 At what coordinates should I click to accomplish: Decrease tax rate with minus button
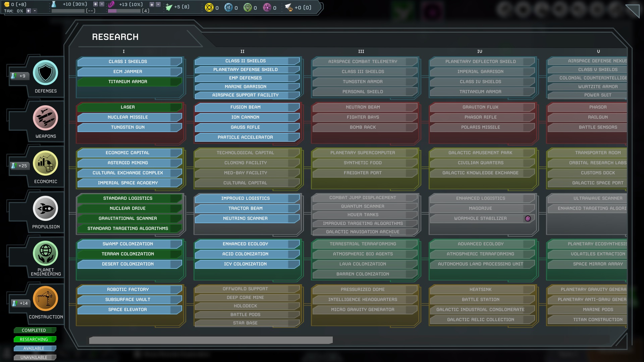point(35,11)
